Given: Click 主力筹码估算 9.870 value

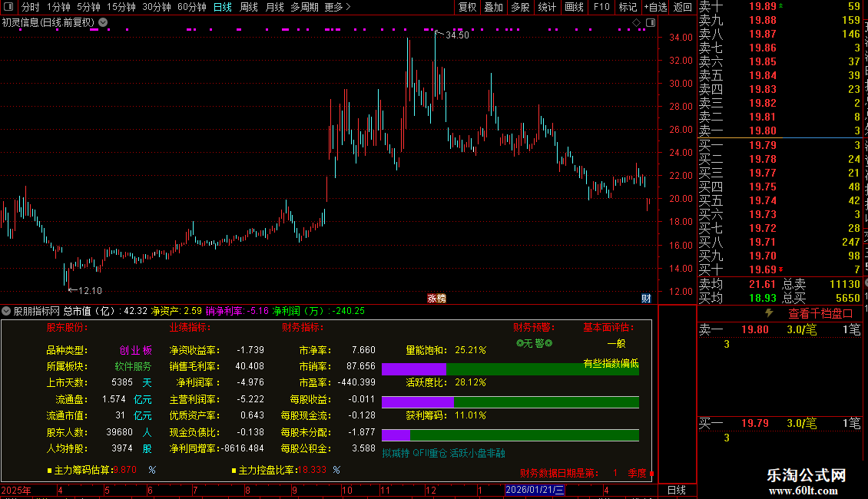Looking at the screenshot, I should coord(125,470).
